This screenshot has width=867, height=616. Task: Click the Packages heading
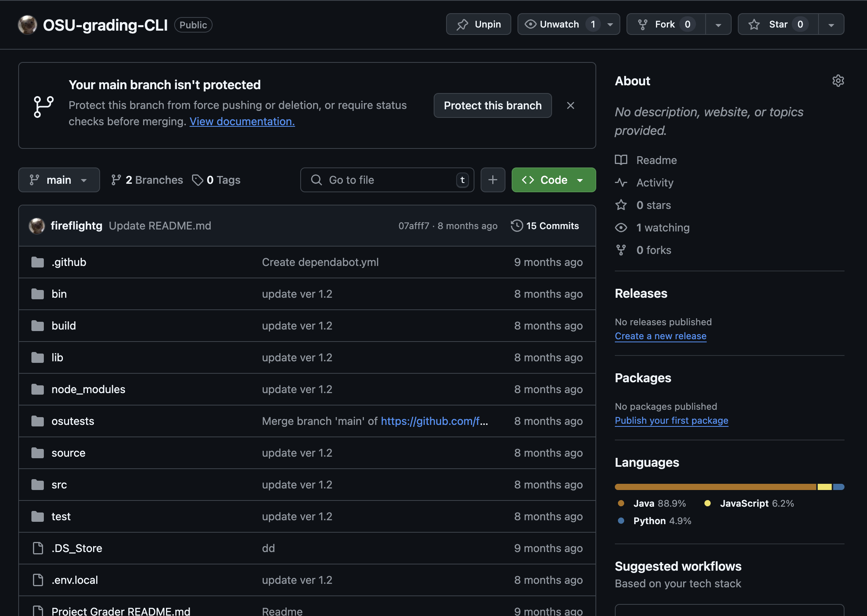pyautogui.click(x=643, y=378)
